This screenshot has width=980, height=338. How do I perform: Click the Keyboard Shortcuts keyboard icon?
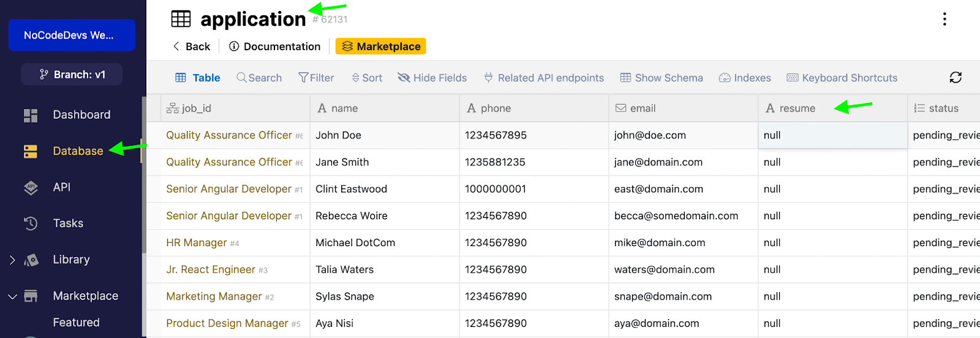coord(793,78)
